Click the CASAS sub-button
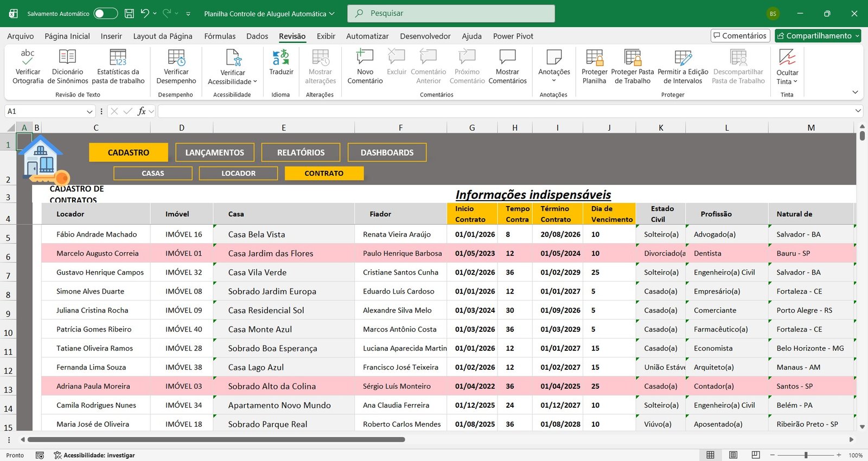 point(153,173)
